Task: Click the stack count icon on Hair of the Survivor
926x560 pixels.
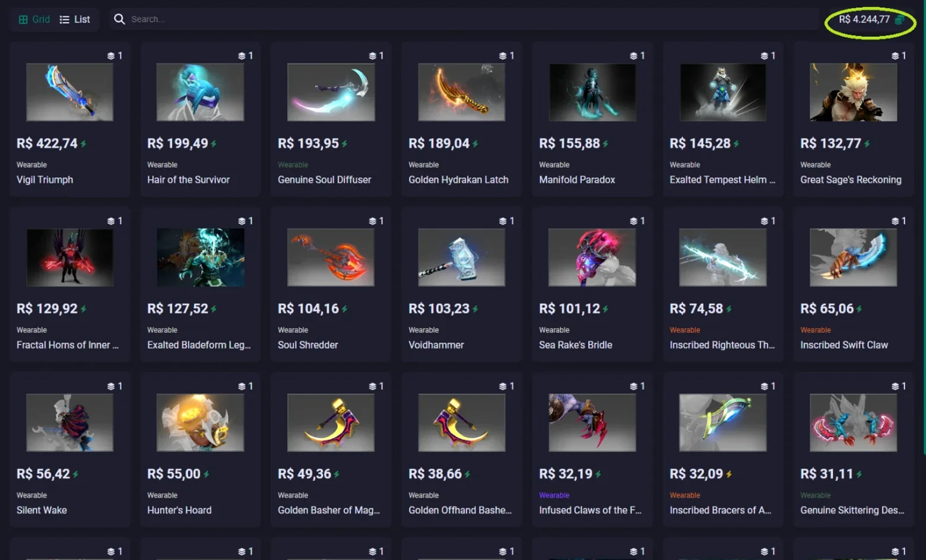Action: (242, 56)
